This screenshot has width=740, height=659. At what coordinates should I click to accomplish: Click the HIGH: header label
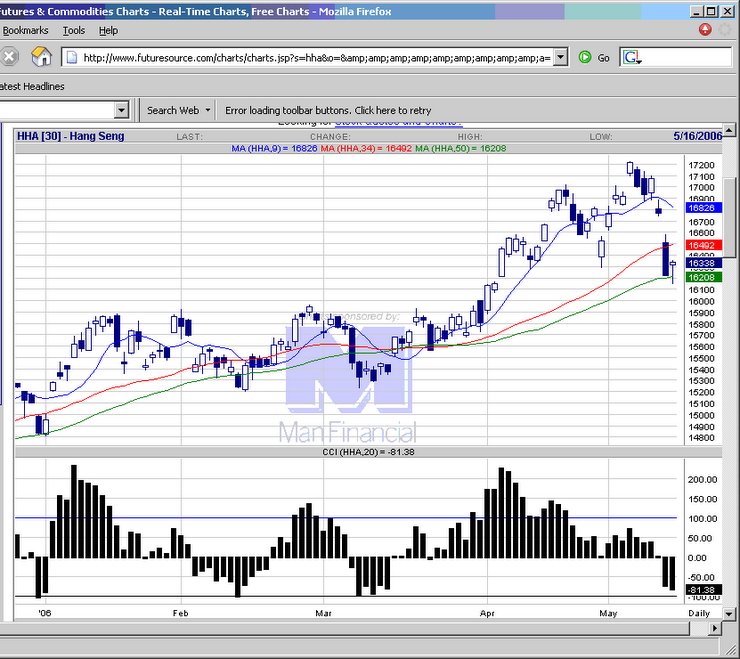click(470, 137)
